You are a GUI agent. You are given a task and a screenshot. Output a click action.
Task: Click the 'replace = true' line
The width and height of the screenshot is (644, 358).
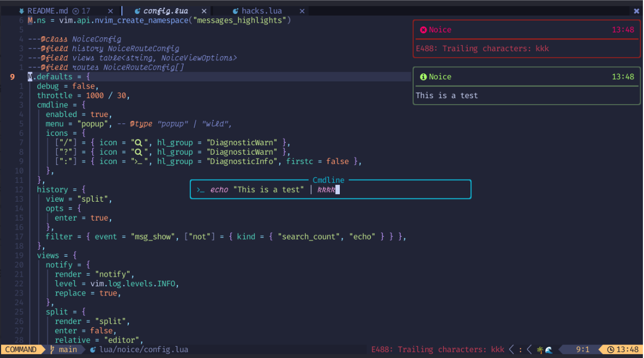(88, 293)
